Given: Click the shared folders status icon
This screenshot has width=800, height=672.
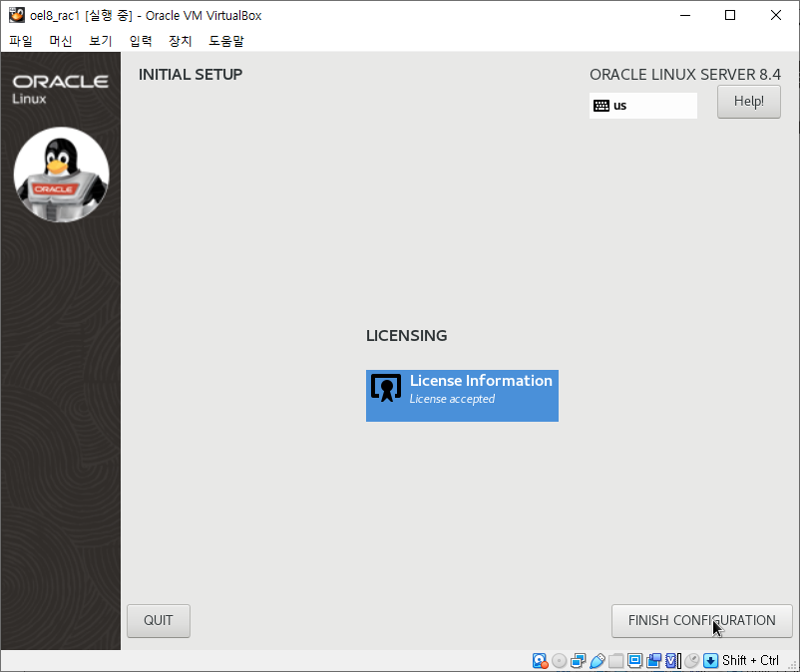Looking at the screenshot, I should (x=615, y=661).
